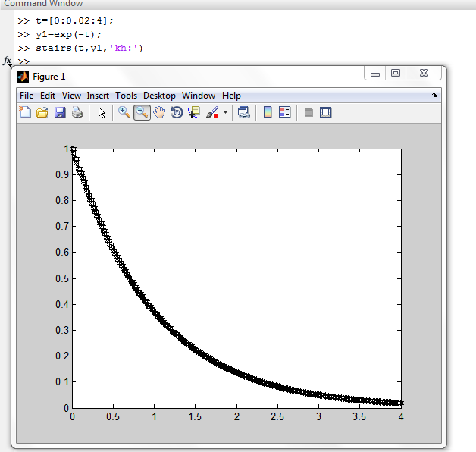This screenshot has height=452, width=476.
Task: Close the Figure 1 window
Action: (x=424, y=74)
